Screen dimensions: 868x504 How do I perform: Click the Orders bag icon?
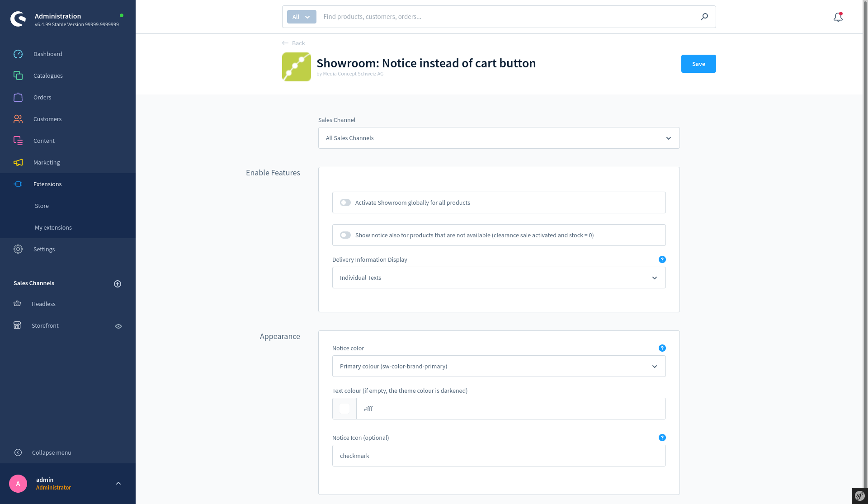click(x=18, y=97)
